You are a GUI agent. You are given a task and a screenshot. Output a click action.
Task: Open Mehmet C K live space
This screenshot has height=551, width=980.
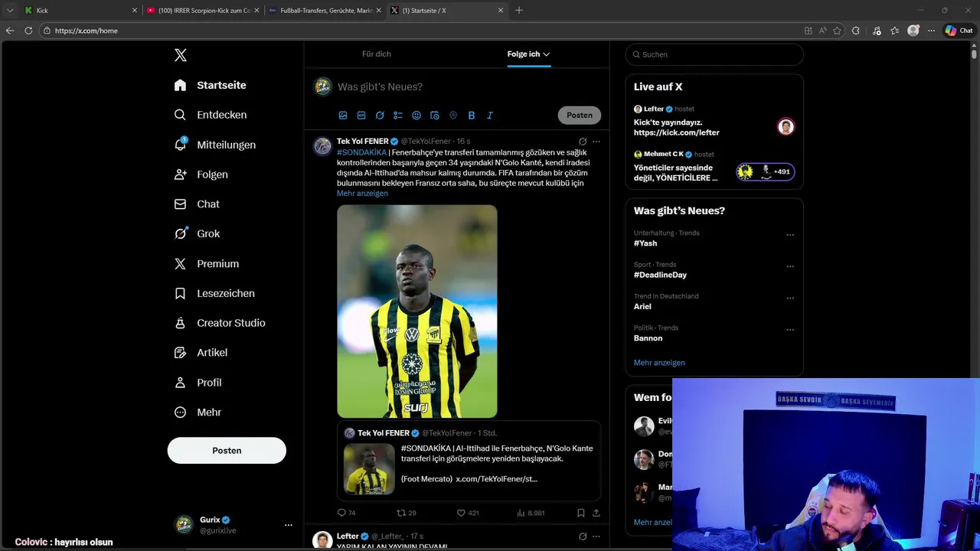click(x=714, y=167)
